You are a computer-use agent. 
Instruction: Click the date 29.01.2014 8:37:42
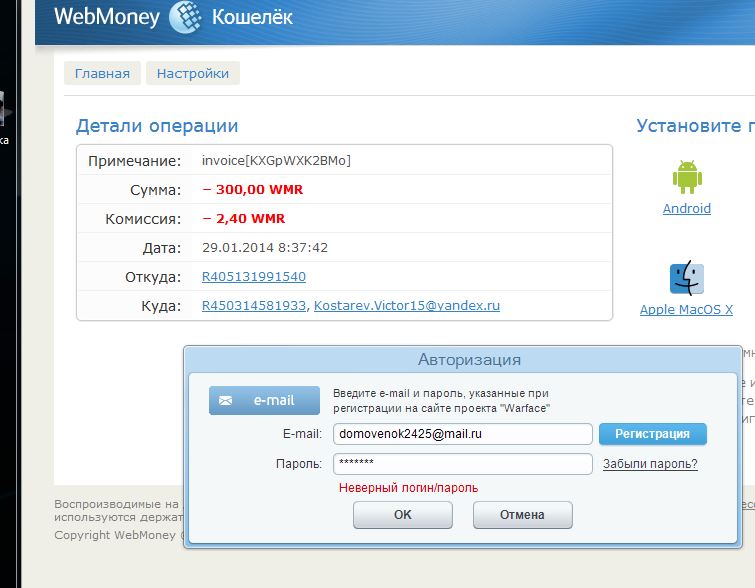point(265,248)
